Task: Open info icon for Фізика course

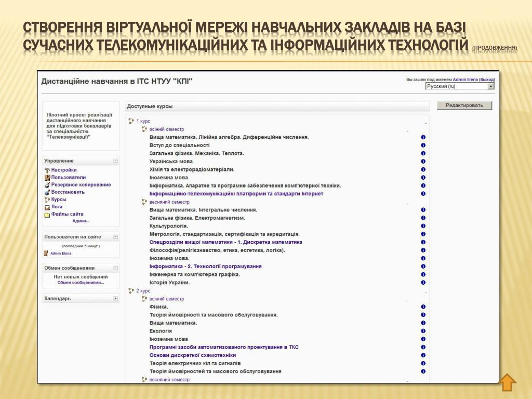Action: pos(423,307)
